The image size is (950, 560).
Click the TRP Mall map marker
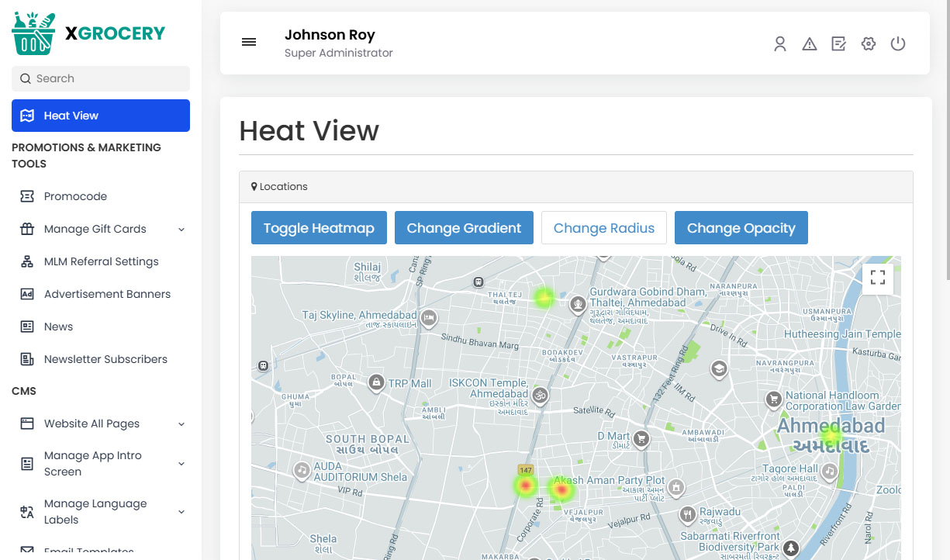click(x=376, y=382)
